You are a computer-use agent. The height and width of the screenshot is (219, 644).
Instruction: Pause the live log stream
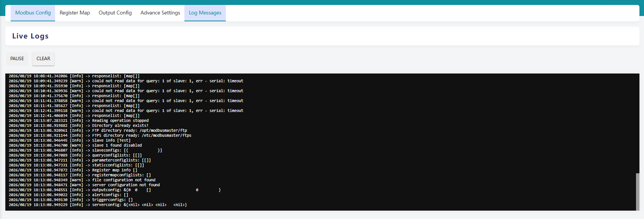click(x=17, y=59)
